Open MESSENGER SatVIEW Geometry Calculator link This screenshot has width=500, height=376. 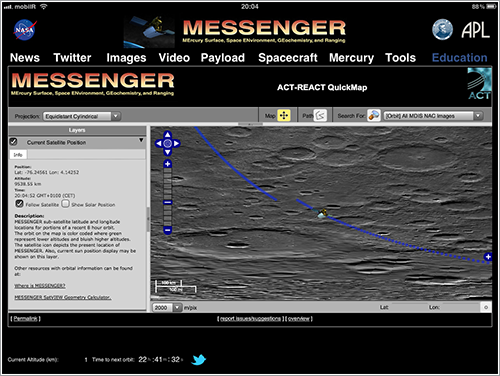click(x=63, y=297)
